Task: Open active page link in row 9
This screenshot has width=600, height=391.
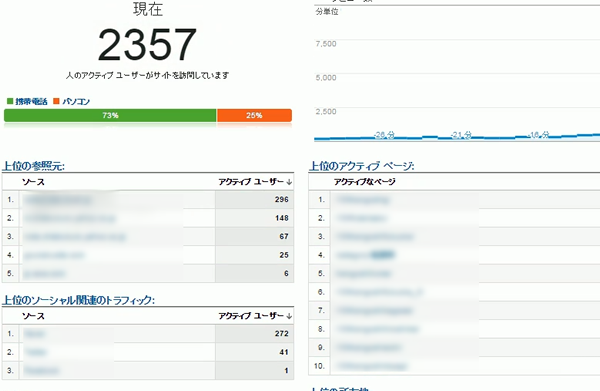Action: [368, 348]
